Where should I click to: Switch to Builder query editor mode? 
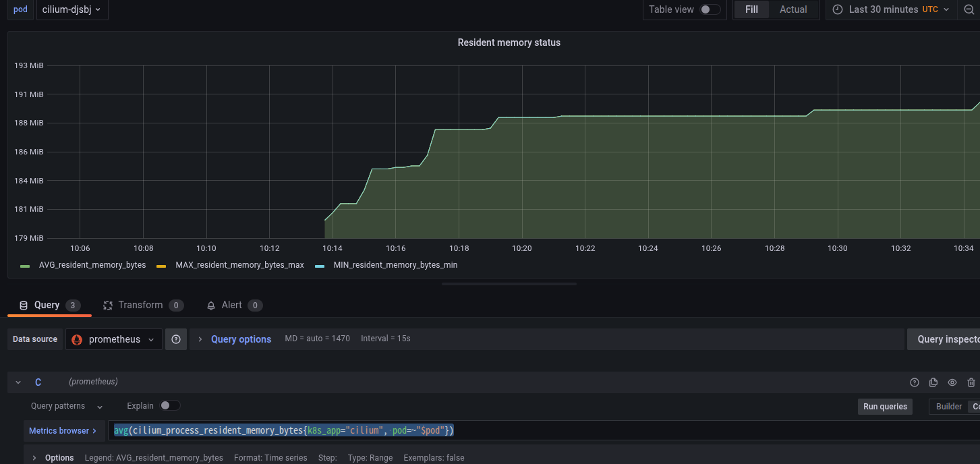948,407
